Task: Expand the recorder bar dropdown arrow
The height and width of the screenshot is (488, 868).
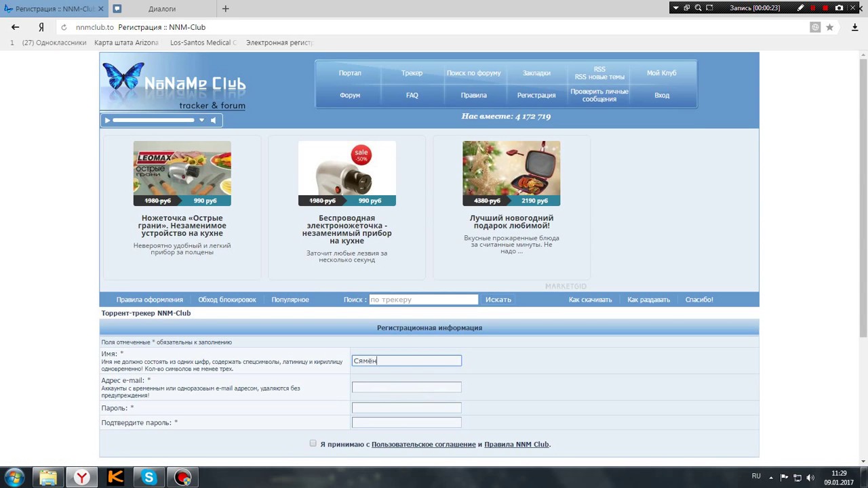Action: pos(675,8)
